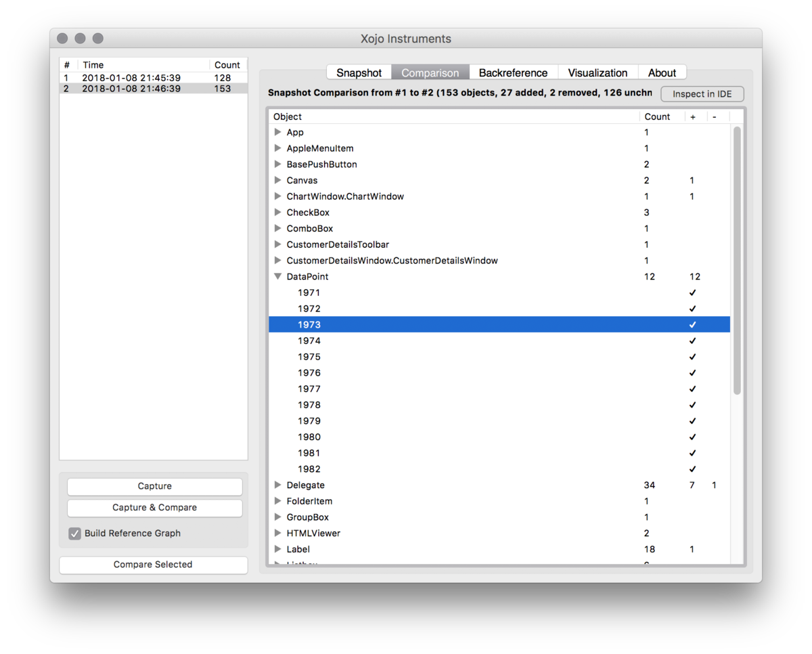
Task: Select the Comparison tab
Action: [x=430, y=72]
